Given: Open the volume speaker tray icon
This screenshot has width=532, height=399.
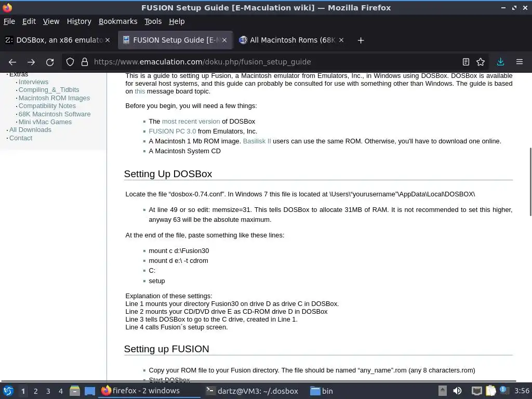Looking at the screenshot, I should (457, 391).
